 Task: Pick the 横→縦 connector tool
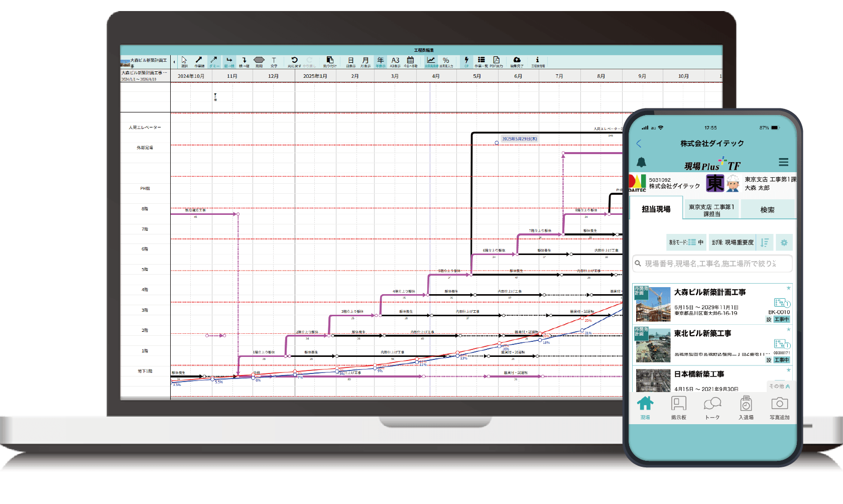(x=244, y=62)
